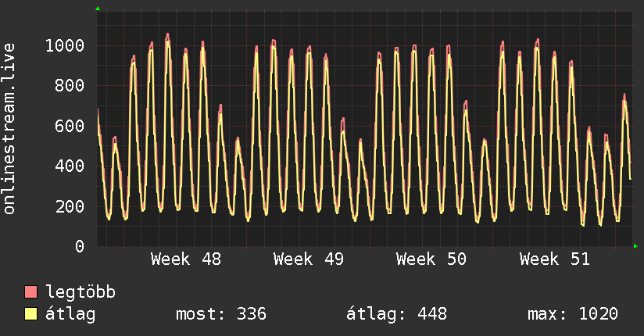This screenshot has height=336, width=644.
Task: Select the Week 51 axis label
Action: pos(555,259)
